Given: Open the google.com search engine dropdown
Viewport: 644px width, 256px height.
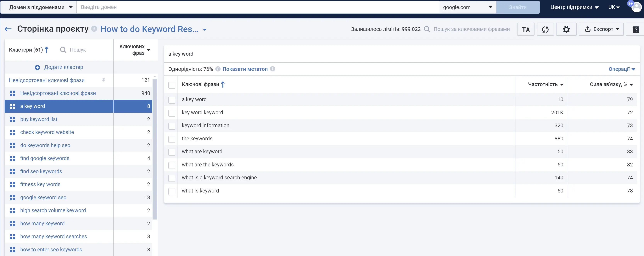Looking at the screenshot, I should tap(468, 7).
